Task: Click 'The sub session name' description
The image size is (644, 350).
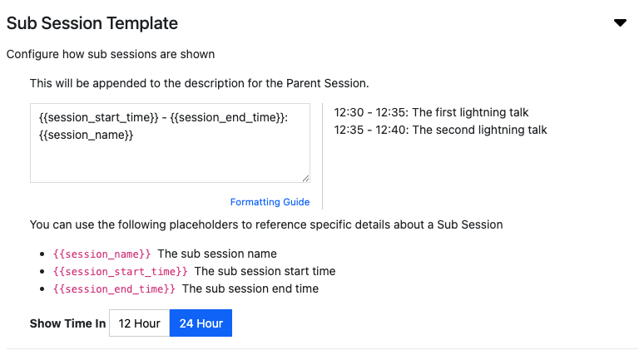Action: (x=217, y=254)
